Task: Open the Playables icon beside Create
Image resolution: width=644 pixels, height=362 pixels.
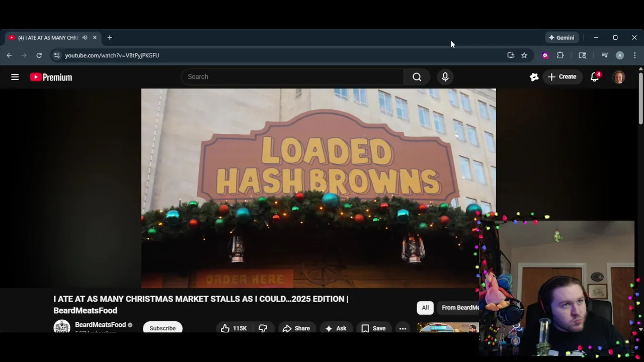Action: (x=534, y=77)
